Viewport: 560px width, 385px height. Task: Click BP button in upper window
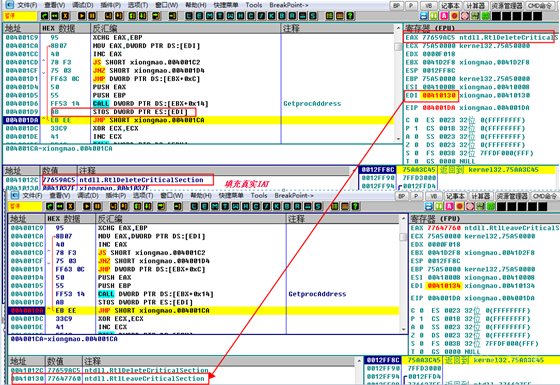tap(396, 6)
